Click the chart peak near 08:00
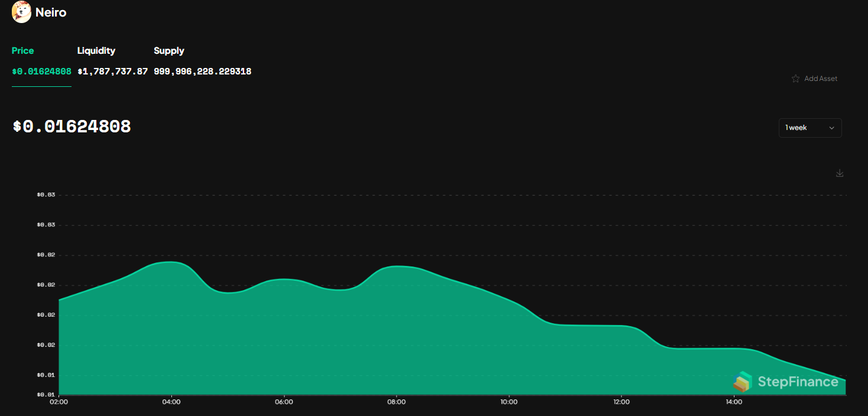 click(x=399, y=267)
